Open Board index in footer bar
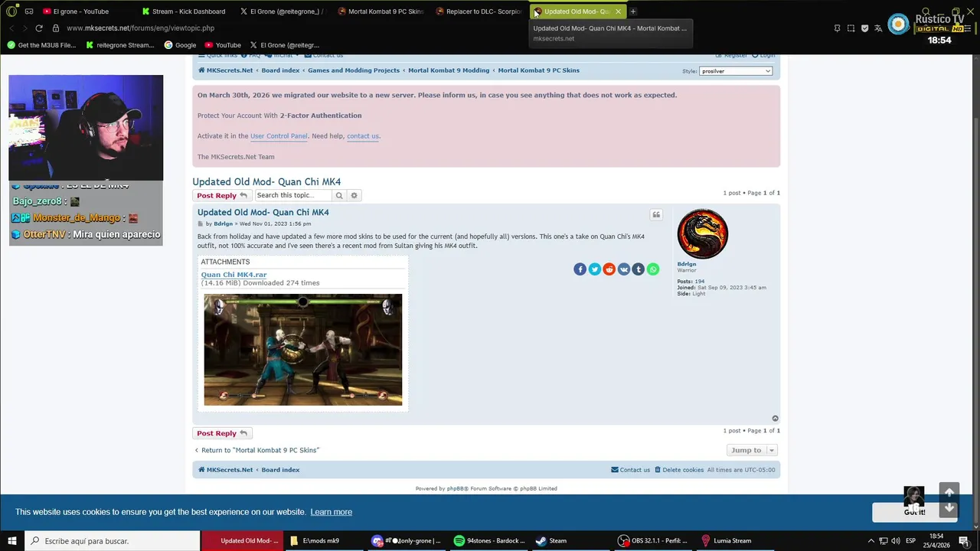This screenshot has height=551, width=980. coord(280,470)
